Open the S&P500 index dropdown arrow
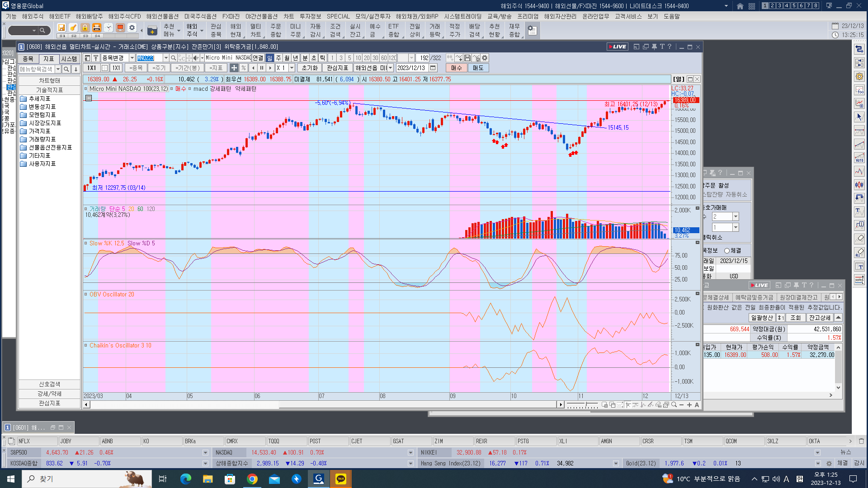868x488 pixels. 205,452
